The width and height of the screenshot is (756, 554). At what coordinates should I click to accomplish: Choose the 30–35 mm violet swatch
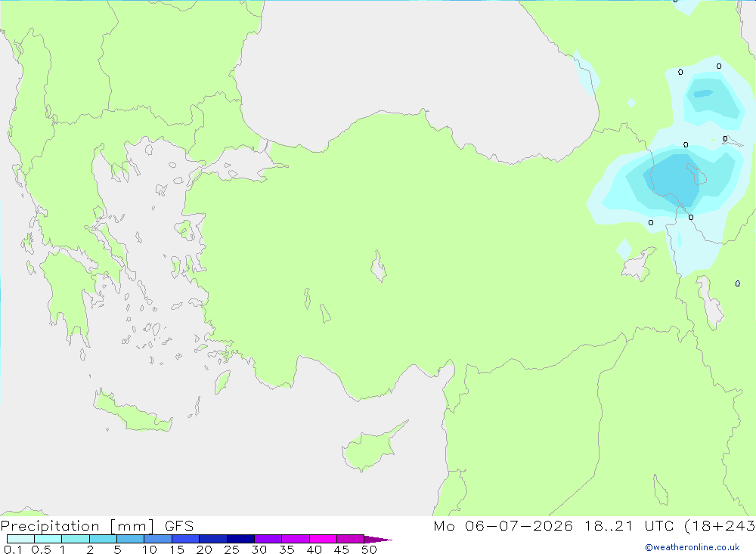click(268, 539)
